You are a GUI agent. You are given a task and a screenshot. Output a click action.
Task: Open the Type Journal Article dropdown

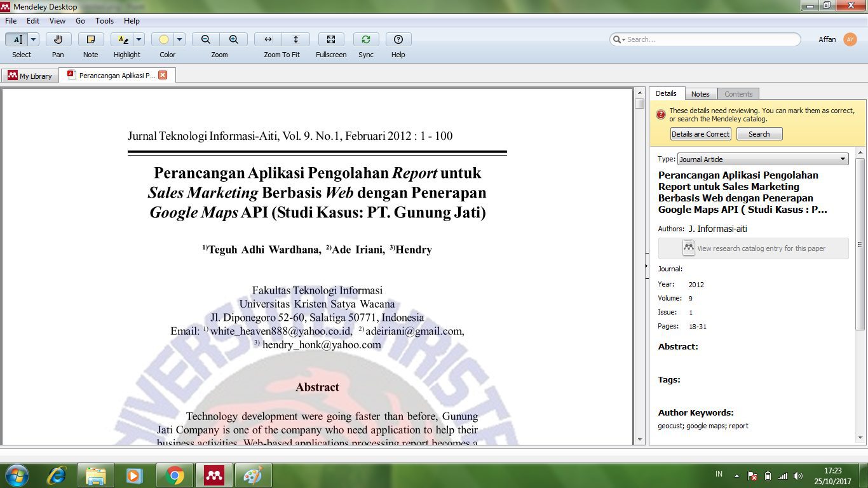point(763,159)
